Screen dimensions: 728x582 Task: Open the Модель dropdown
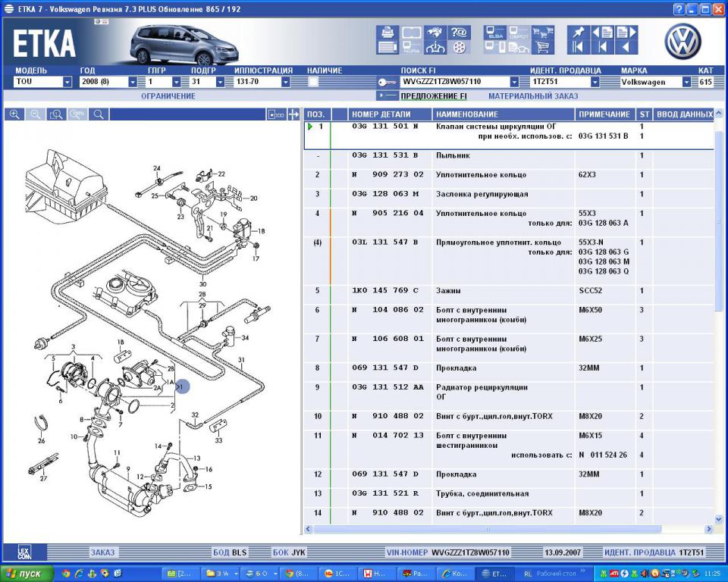pyautogui.click(x=67, y=82)
